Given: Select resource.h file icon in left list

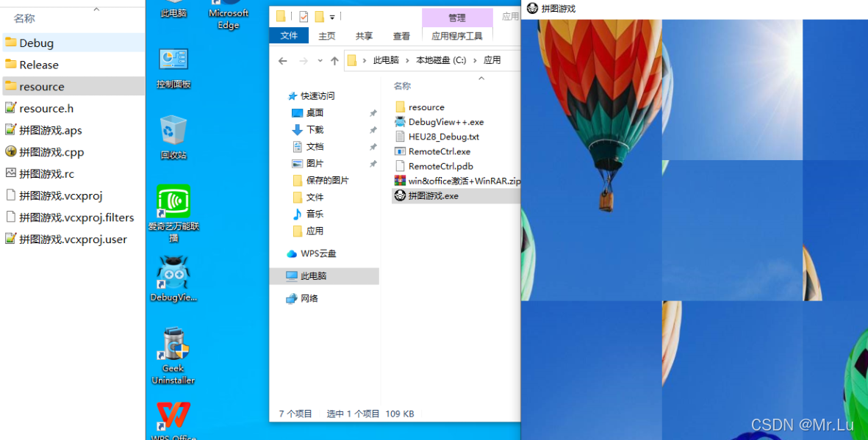Looking at the screenshot, I should coord(10,108).
